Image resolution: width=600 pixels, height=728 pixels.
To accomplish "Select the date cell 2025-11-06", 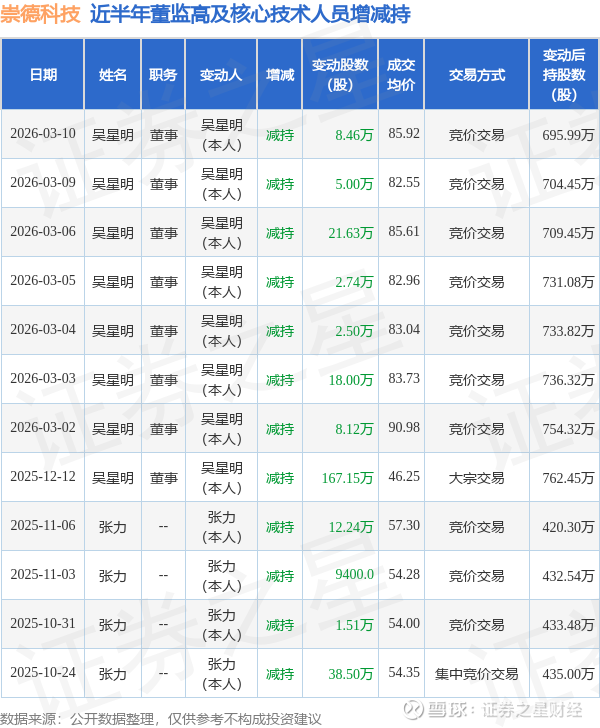I will [x=43, y=526].
